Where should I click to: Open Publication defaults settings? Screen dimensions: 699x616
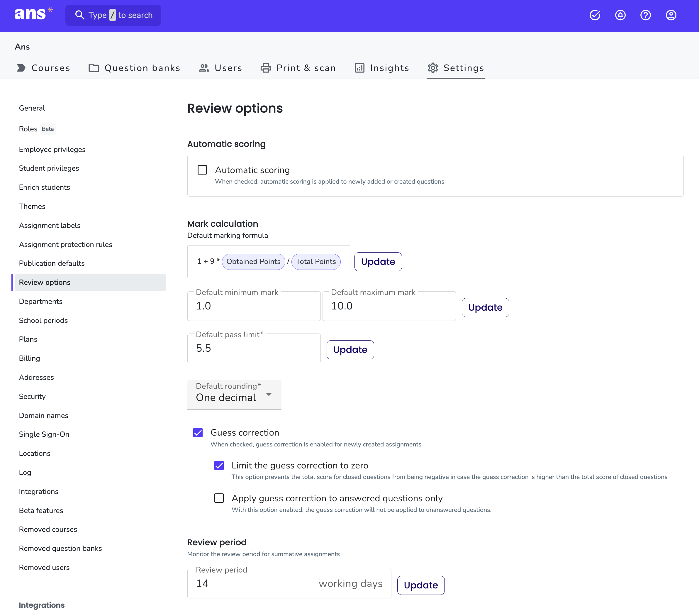(52, 263)
